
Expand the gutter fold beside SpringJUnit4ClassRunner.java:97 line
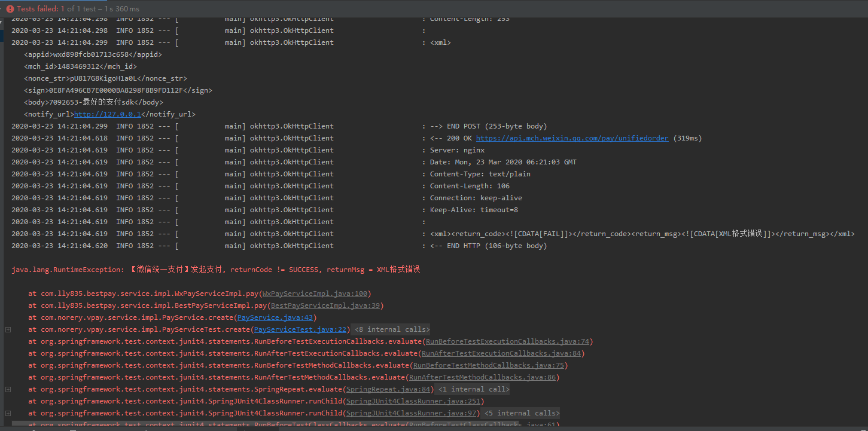8,413
